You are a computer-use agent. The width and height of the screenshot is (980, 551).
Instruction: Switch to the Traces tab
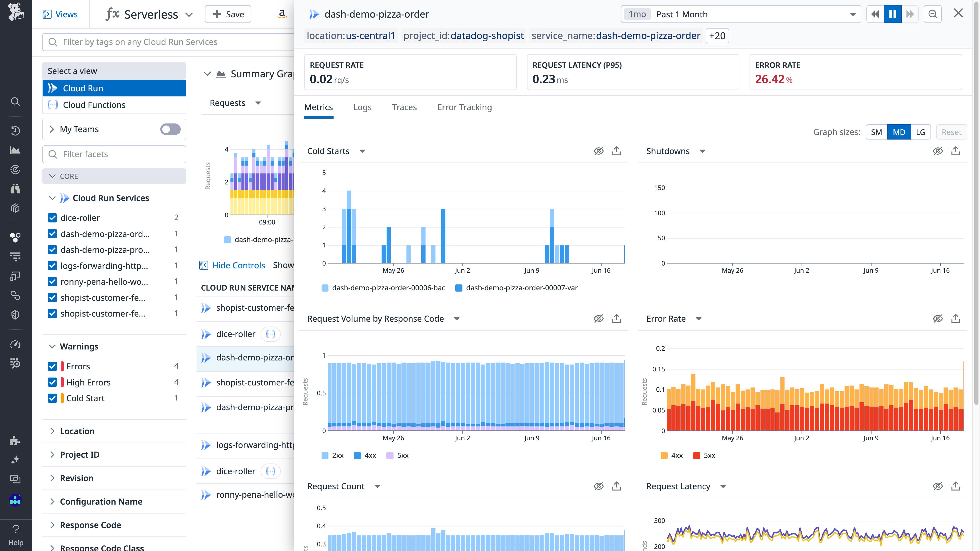(404, 107)
